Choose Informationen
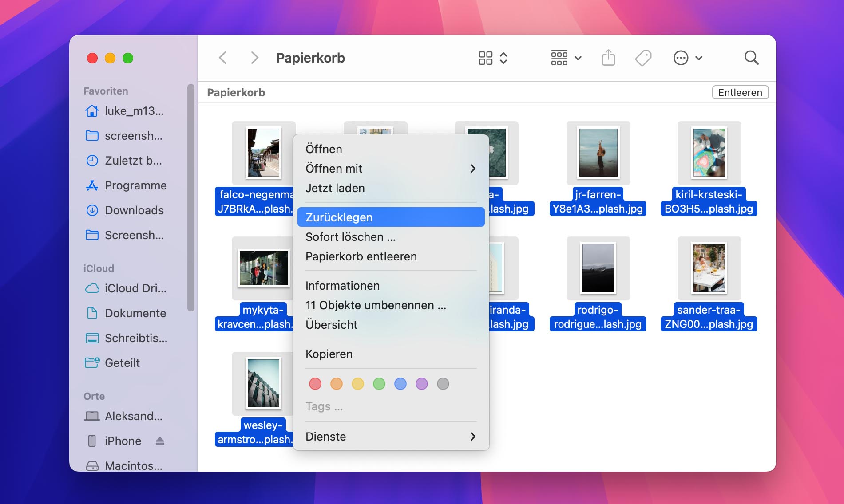 [x=391, y=286]
